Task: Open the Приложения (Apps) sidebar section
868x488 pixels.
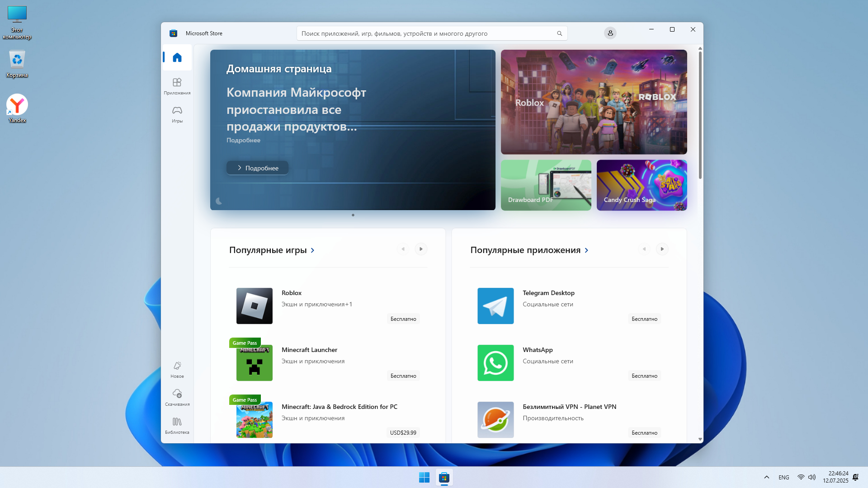Action: [x=177, y=86]
